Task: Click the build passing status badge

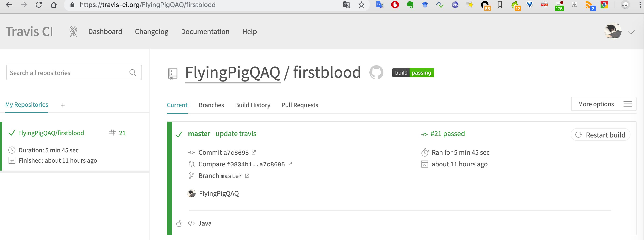Action: click(413, 73)
